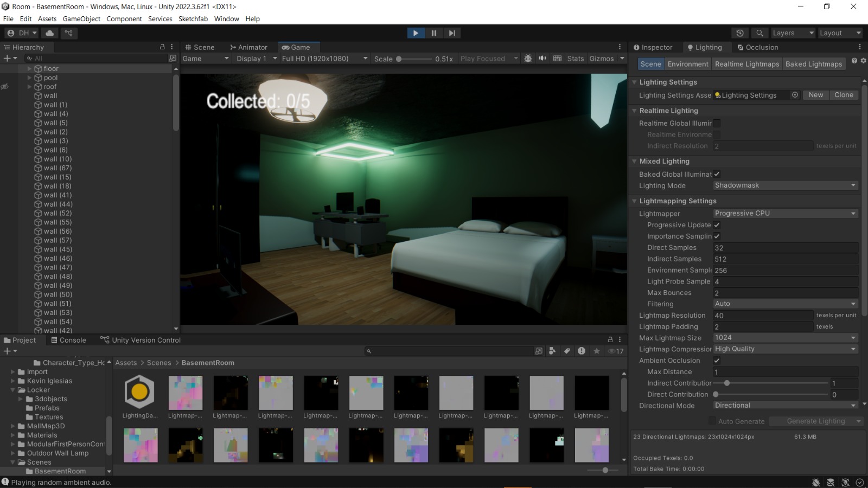Disable the Baked Global Illumination checkbox
Viewport: 868px width, 488px height.
click(717, 174)
